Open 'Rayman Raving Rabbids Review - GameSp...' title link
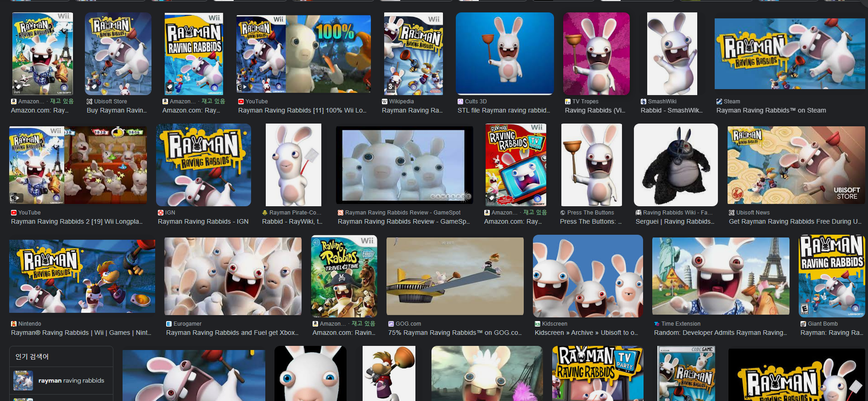 click(x=404, y=221)
